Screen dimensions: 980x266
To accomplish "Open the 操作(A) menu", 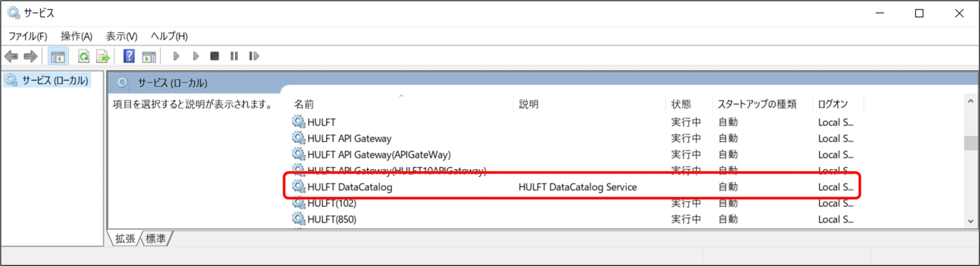I will 77,37.
